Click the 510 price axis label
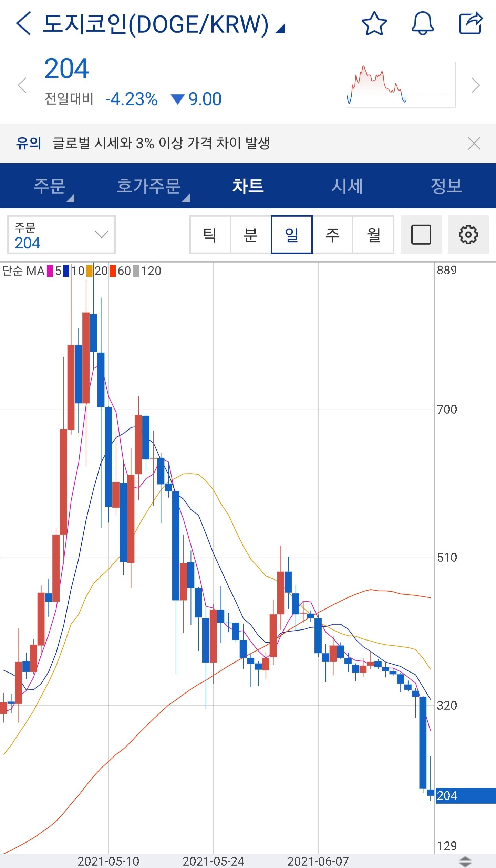The height and width of the screenshot is (868, 496). [x=447, y=558]
